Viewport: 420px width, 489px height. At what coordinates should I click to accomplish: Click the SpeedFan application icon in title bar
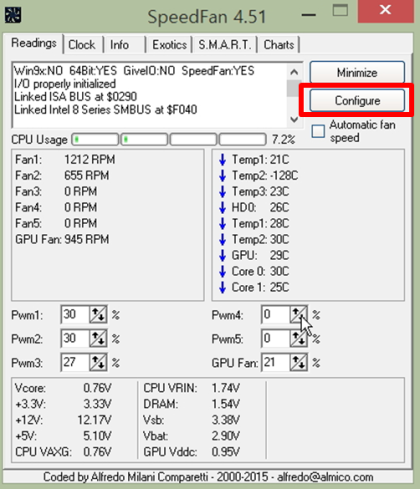point(13,15)
